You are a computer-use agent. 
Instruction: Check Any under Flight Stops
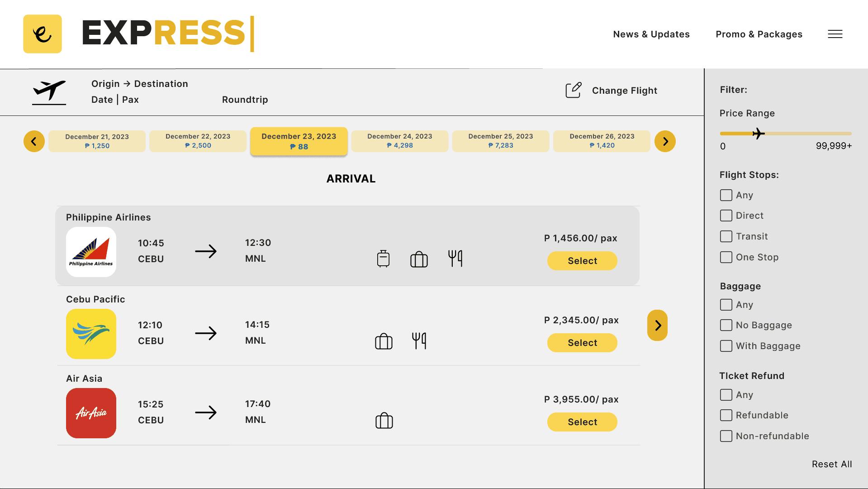[x=726, y=195]
